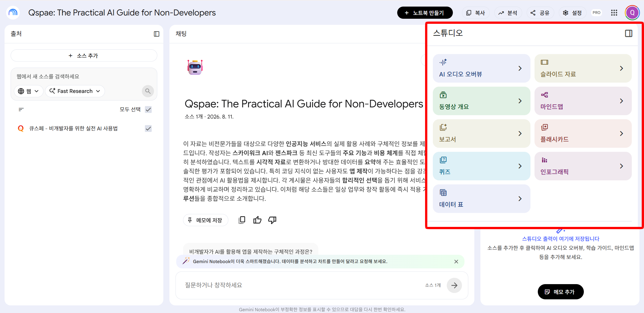The height and width of the screenshot is (313, 644).
Task: Expand AI 오디오 오버뷰 options chevron
Action: tap(520, 68)
